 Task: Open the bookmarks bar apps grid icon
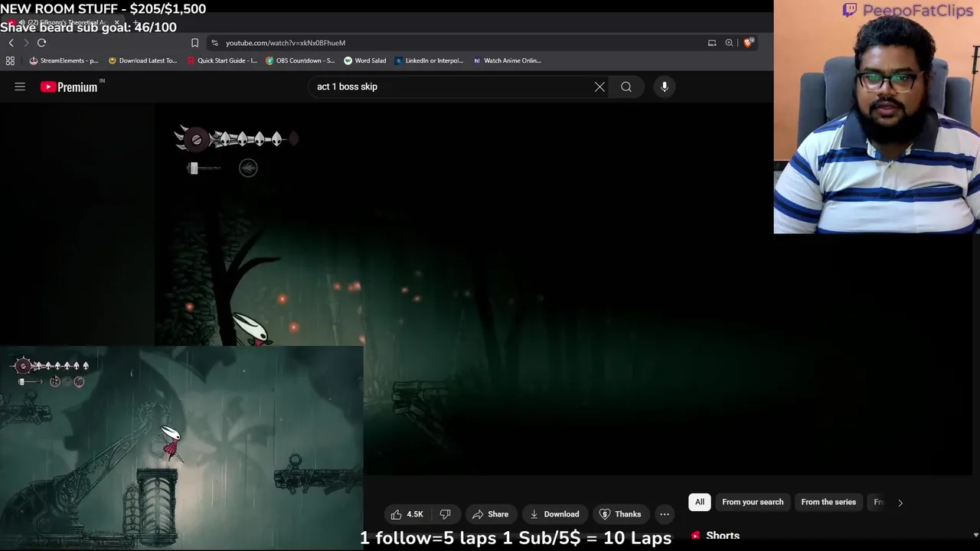(x=10, y=60)
